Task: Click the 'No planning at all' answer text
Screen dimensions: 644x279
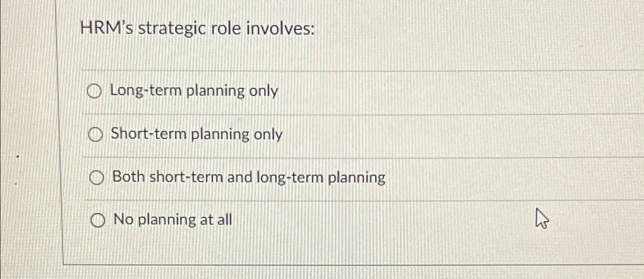Action: (x=172, y=219)
